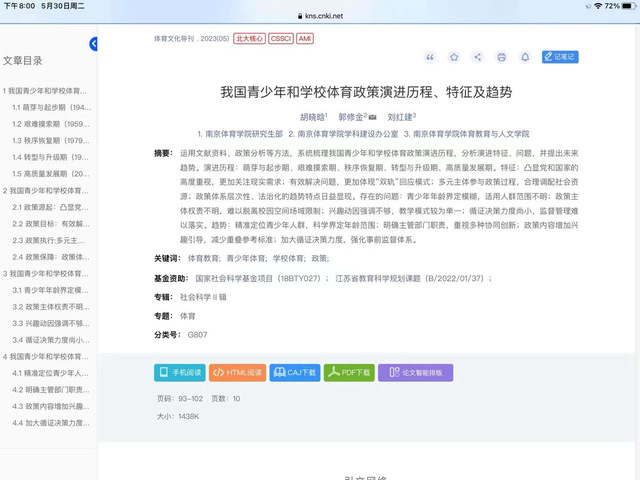Click the email icon beside 郭修金
This screenshot has width=640, height=480.
click(373, 117)
